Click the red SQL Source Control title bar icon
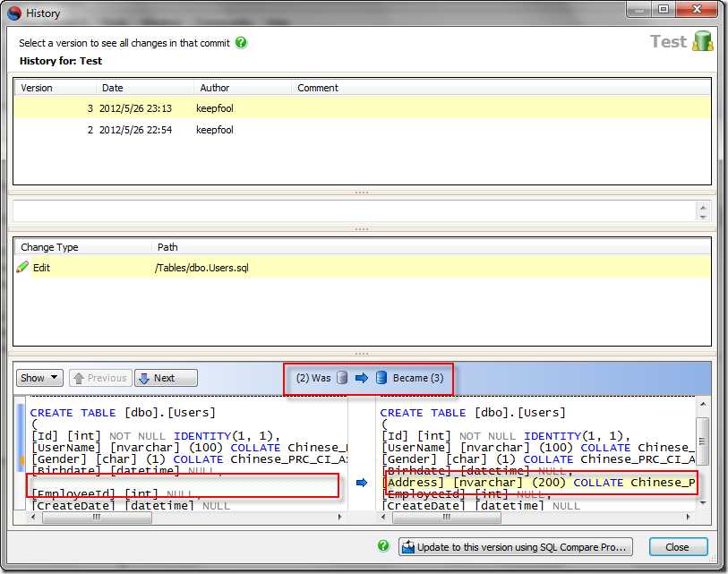The height and width of the screenshot is (574, 728). click(x=13, y=13)
